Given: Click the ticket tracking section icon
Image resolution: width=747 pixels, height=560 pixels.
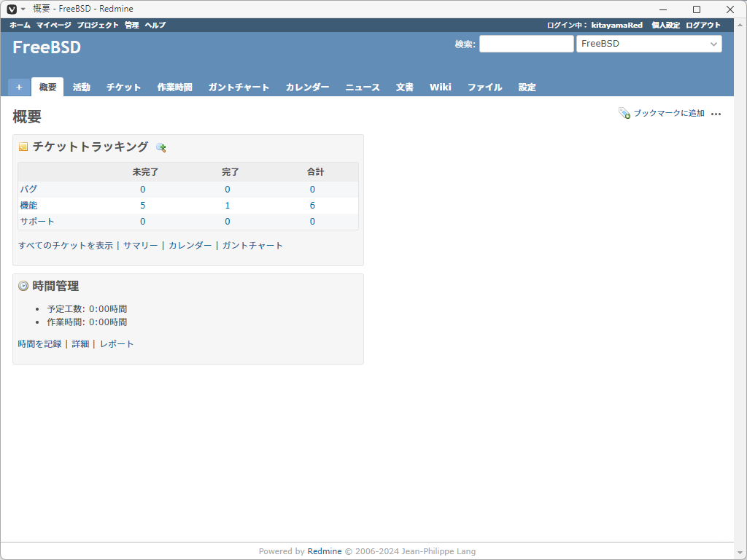Looking at the screenshot, I should pos(23,147).
